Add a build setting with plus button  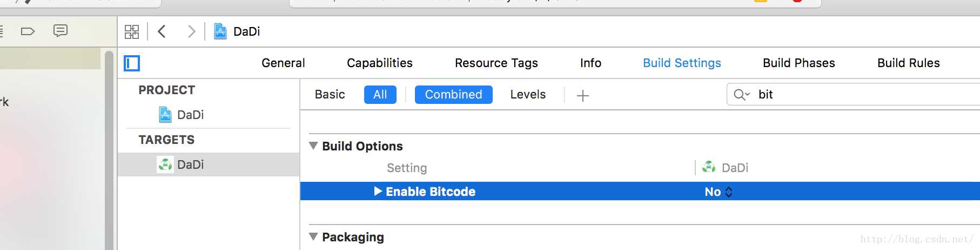coord(582,96)
